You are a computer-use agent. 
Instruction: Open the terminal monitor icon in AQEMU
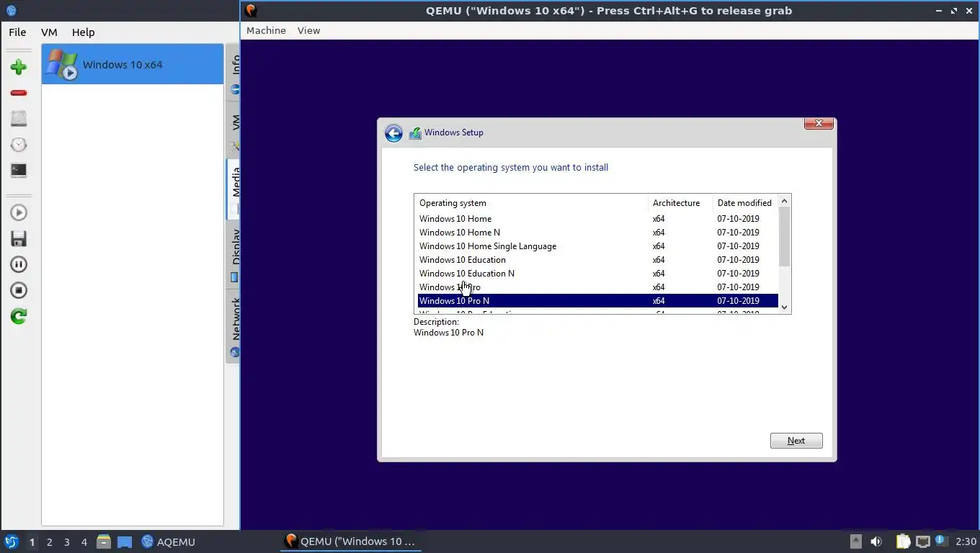[x=19, y=171]
